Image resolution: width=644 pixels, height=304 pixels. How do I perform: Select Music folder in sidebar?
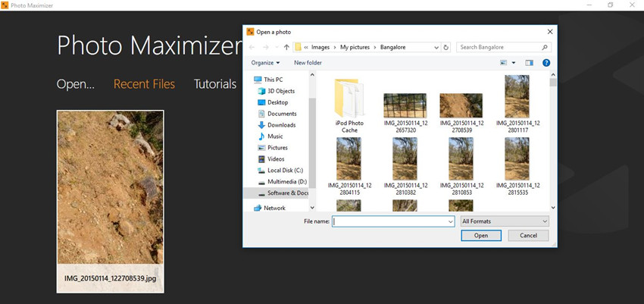(275, 136)
